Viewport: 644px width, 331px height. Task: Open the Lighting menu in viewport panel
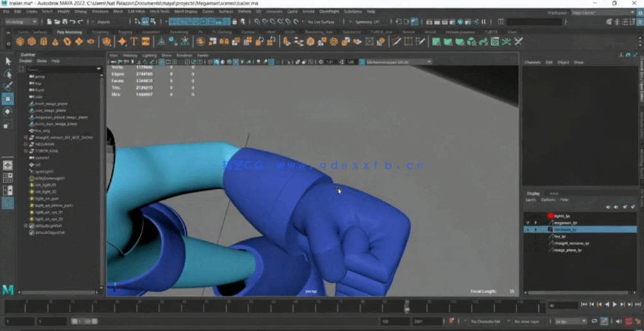pyautogui.click(x=149, y=55)
